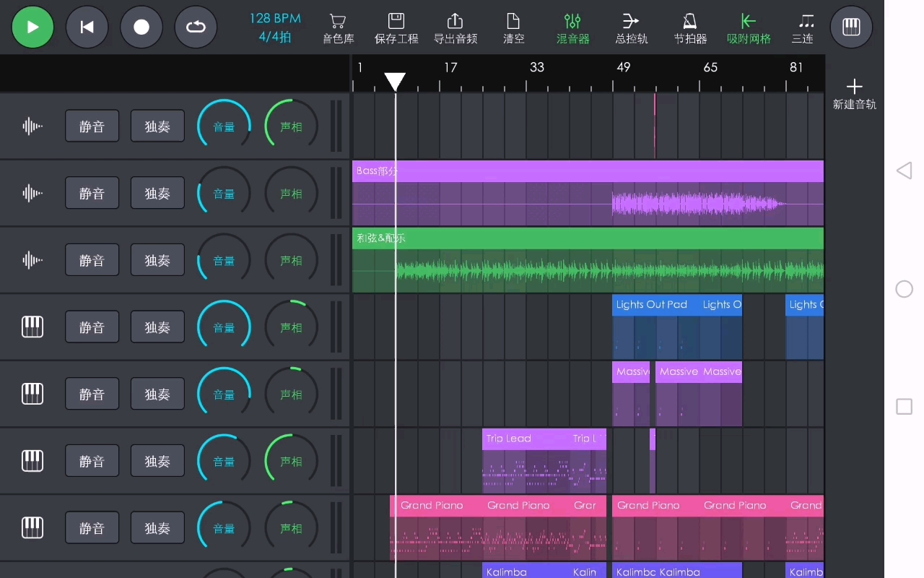Jump to bar 17 on the ruler
Screen dimensions: 924x578
[x=450, y=67]
